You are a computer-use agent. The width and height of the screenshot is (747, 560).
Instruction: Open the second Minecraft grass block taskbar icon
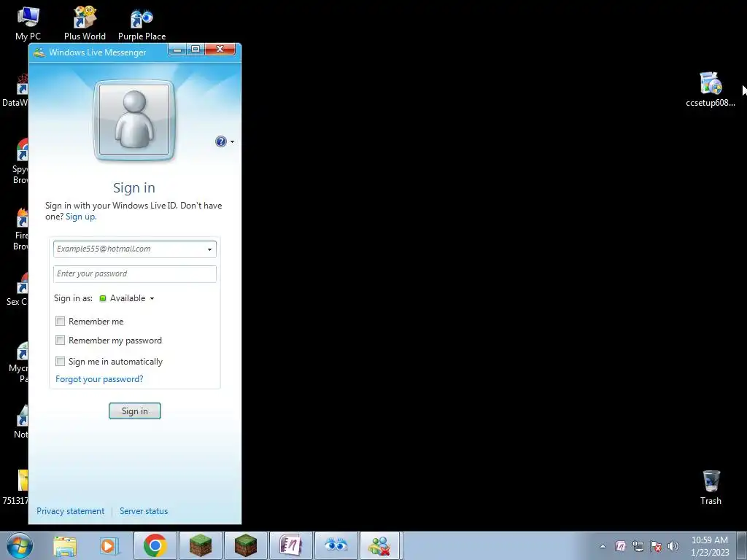point(245,545)
